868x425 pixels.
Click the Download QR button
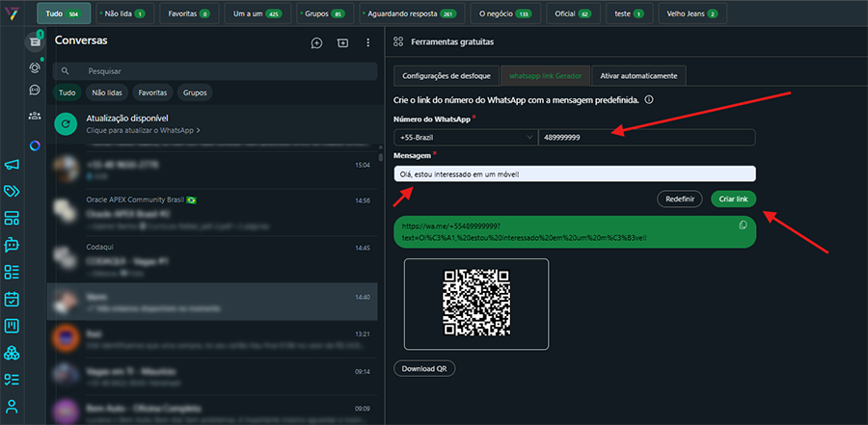pyautogui.click(x=424, y=368)
